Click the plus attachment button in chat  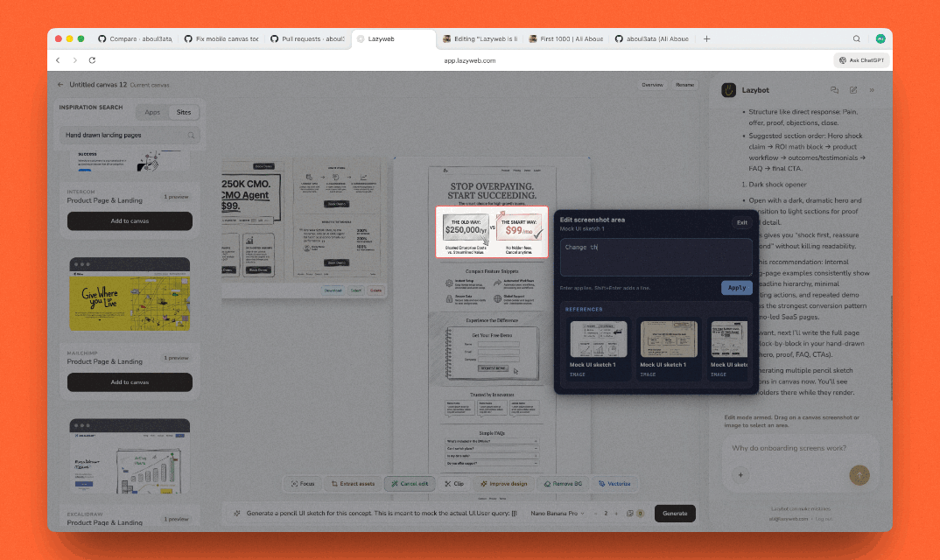click(x=740, y=475)
